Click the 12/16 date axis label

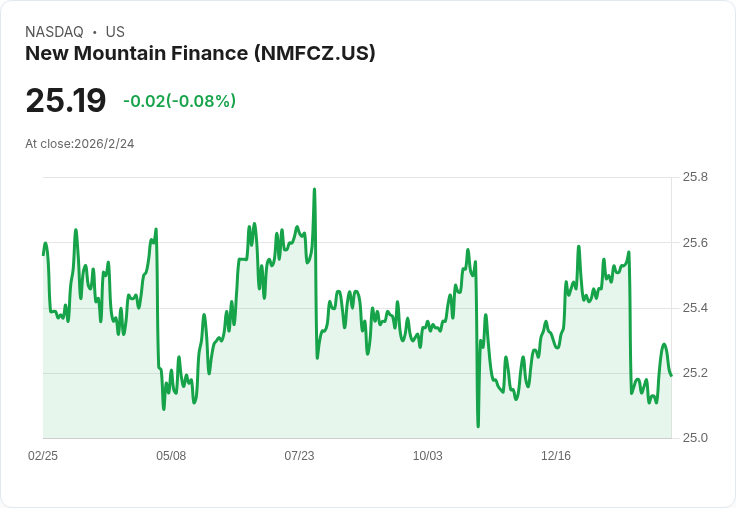tap(556, 456)
